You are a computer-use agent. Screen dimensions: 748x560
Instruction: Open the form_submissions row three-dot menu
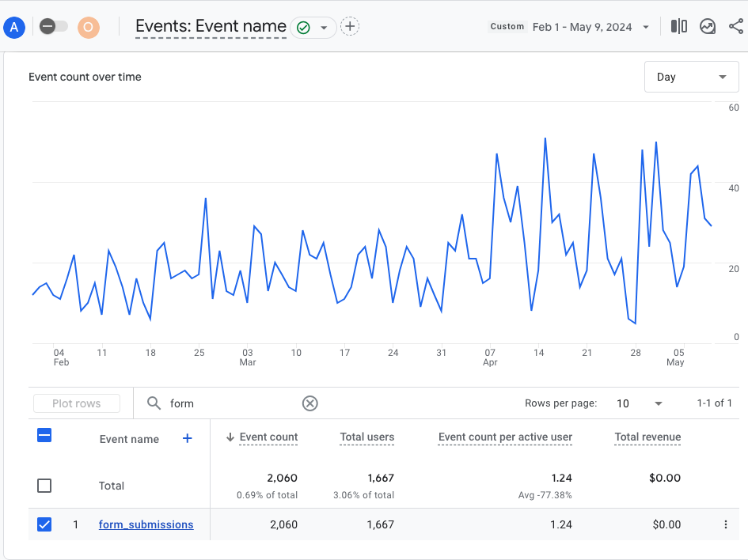[725, 524]
